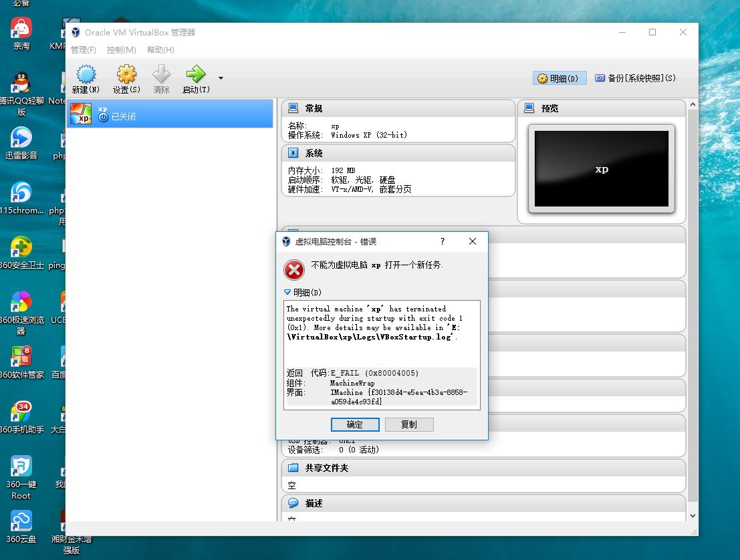Screen dimensions: 740x560
Task: Click the 预览 monitor icon
Action: click(529, 108)
